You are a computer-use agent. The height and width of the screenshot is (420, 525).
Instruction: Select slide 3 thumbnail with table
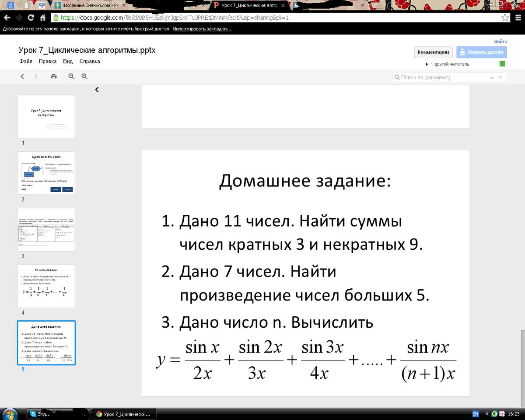[x=46, y=229]
